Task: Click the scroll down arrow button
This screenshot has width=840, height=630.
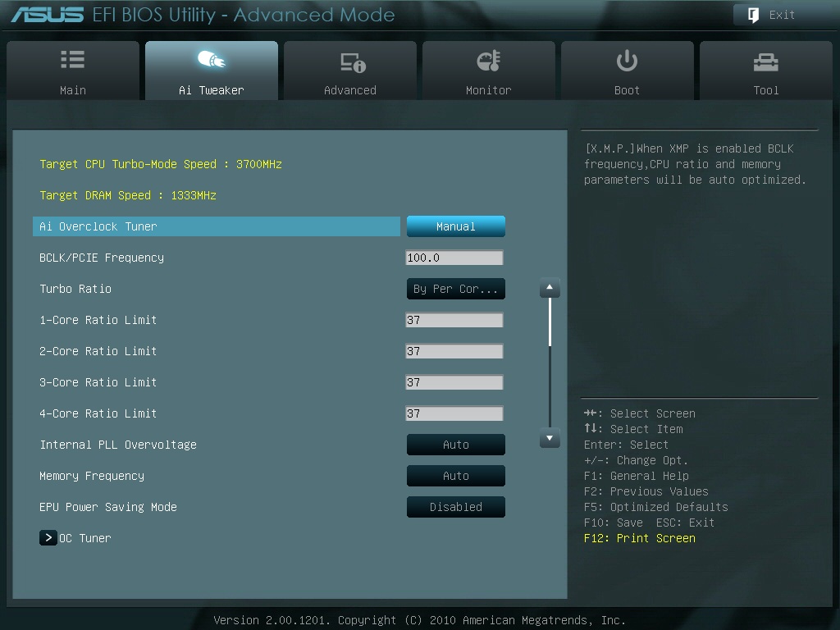Action: tap(550, 439)
